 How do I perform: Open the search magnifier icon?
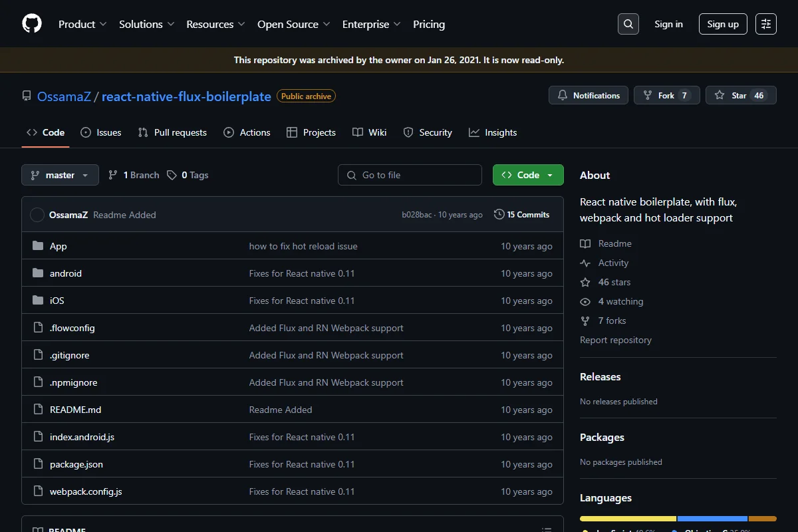628,24
